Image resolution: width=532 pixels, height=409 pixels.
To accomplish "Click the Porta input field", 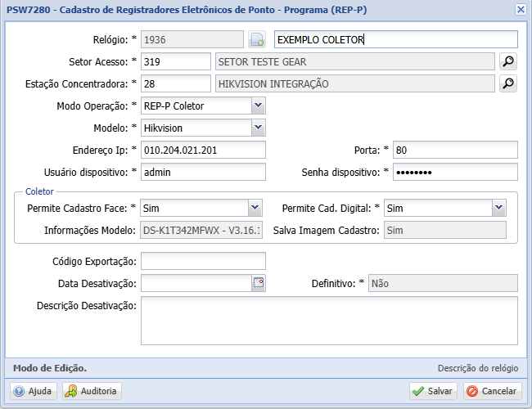I will pos(454,150).
